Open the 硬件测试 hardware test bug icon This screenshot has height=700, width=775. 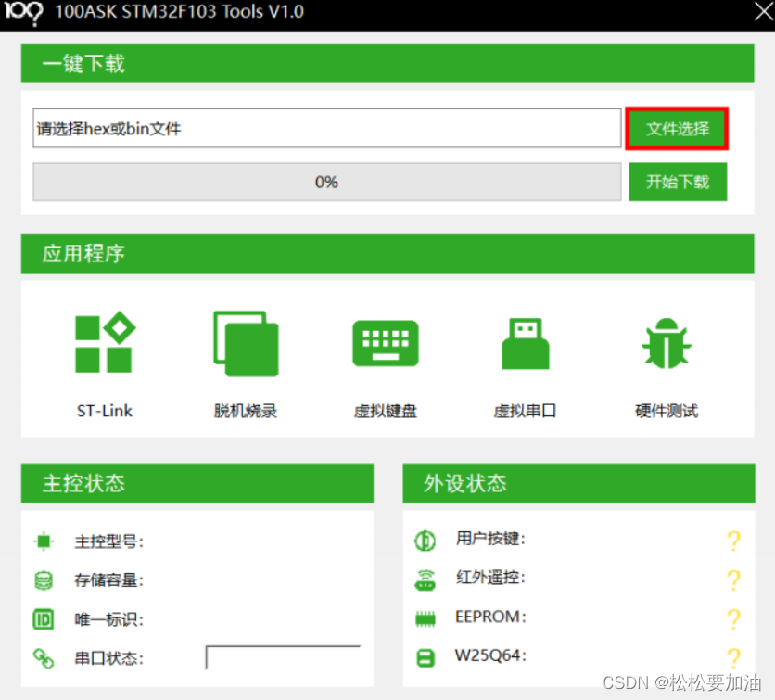(x=667, y=343)
